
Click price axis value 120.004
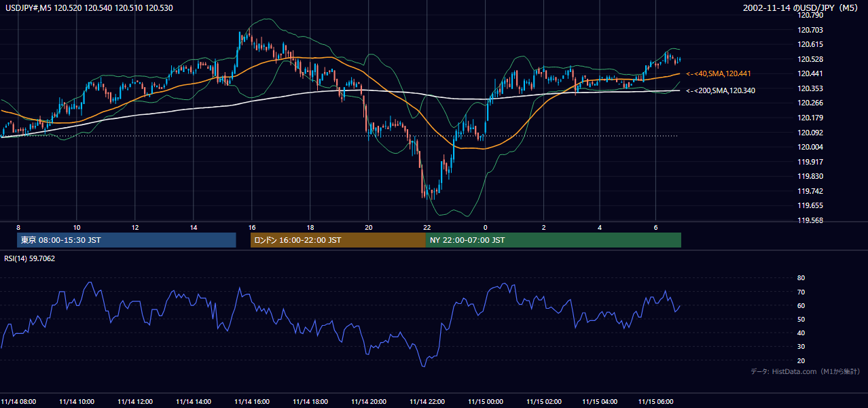810,147
